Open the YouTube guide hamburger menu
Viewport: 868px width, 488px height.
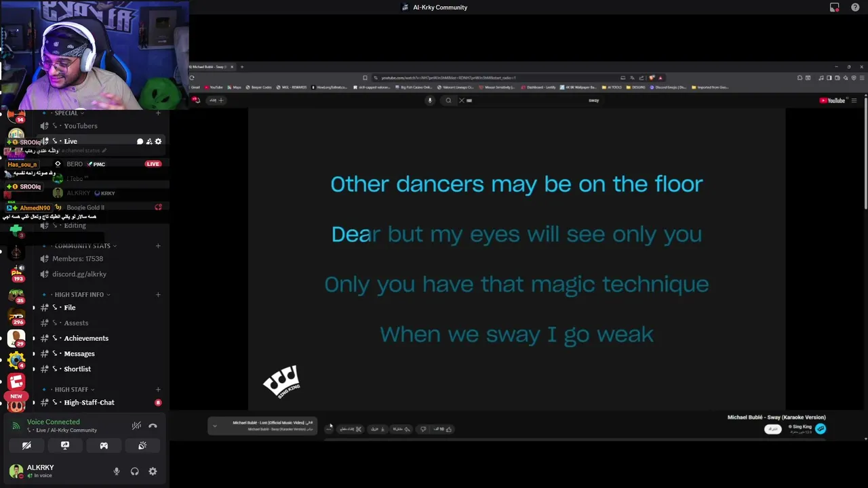pyautogui.click(x=854, y=100)
